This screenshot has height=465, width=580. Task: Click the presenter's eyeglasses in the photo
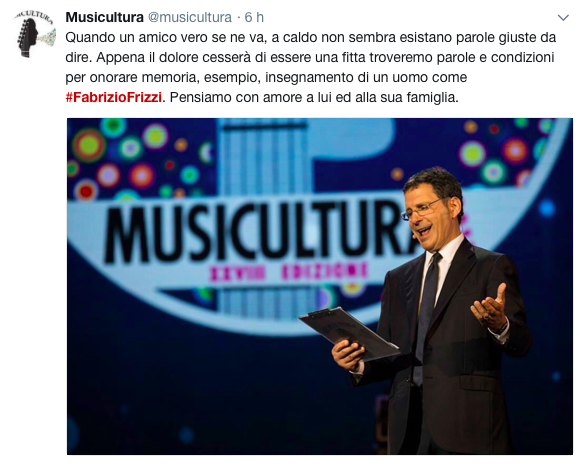pyautogui.click(x=422, y=209)
